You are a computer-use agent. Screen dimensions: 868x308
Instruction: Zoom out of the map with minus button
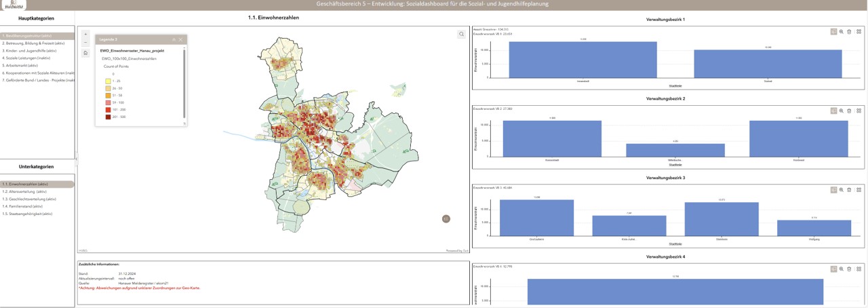85,42
